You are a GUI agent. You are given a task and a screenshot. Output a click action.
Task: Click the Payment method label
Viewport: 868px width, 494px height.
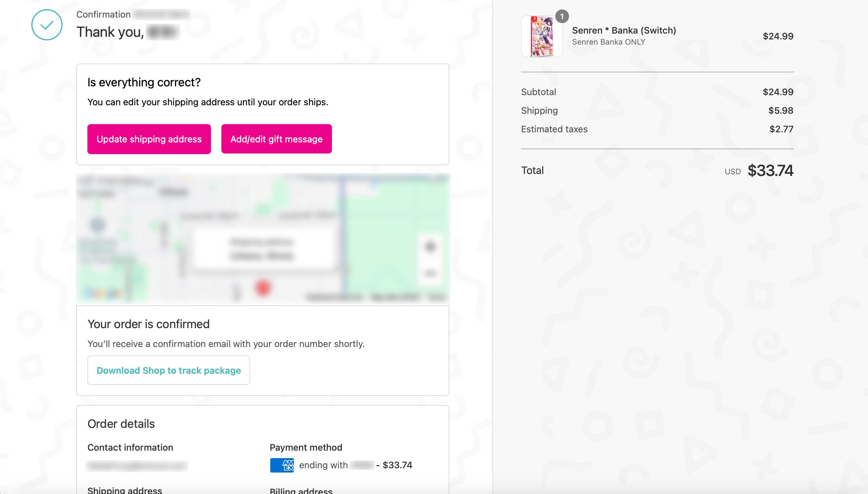click(x=306, y=447)
